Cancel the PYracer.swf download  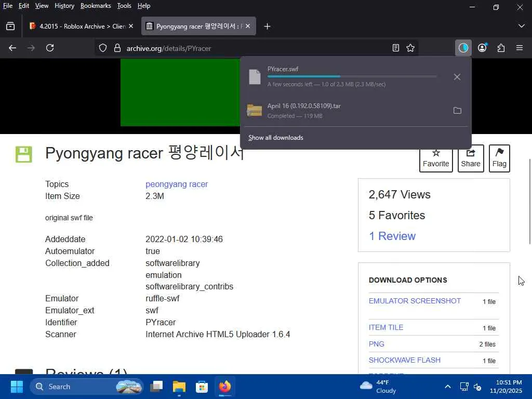click(457, 77)
